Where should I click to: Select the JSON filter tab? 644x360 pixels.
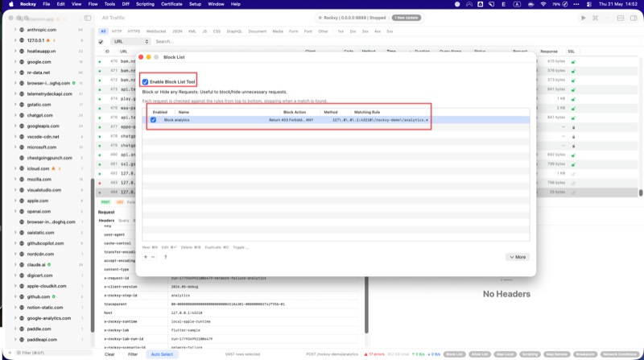click(177, 31)
